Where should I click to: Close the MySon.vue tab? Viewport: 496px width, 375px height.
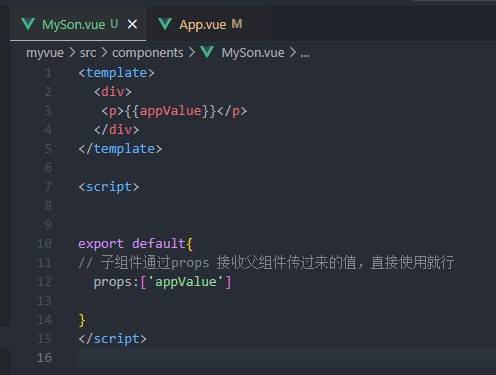(x=132, y=24)
